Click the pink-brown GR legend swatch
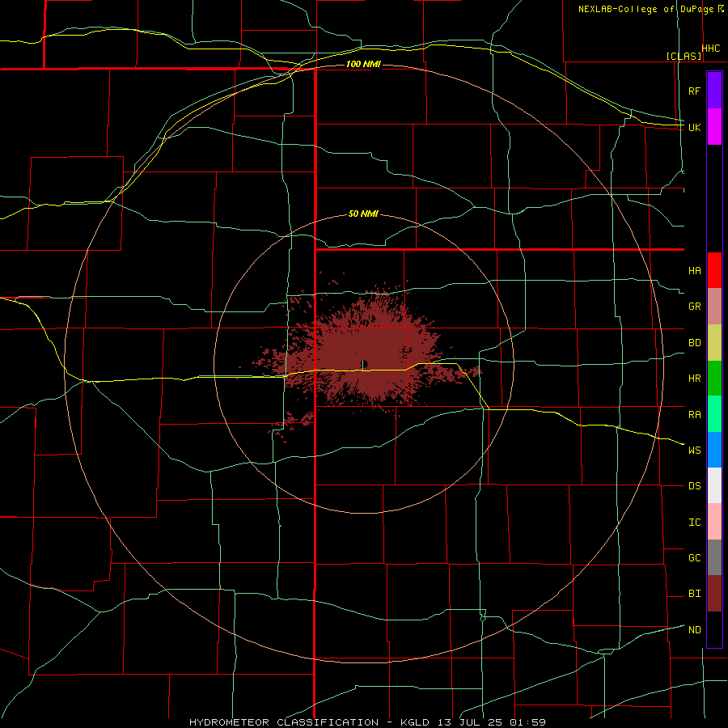The width and height of the screenshot is (728, 728). pyautogui.click(x=714, y=307)
